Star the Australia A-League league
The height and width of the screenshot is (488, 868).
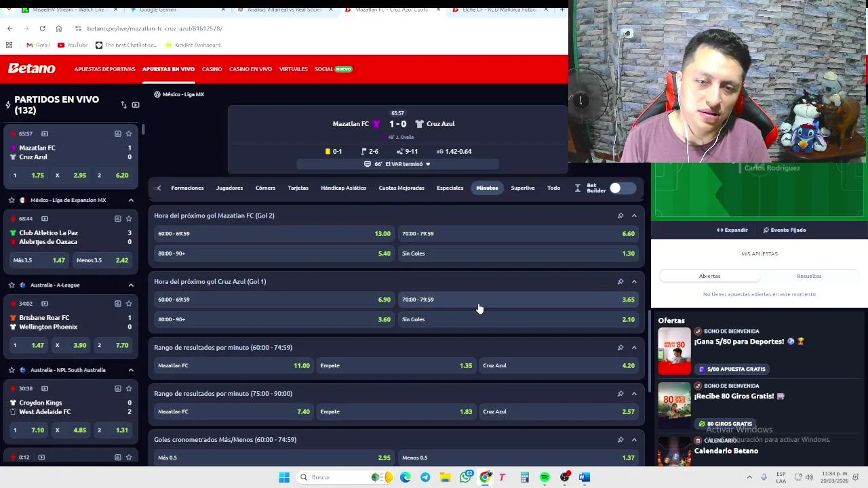[x=11, y=285]
